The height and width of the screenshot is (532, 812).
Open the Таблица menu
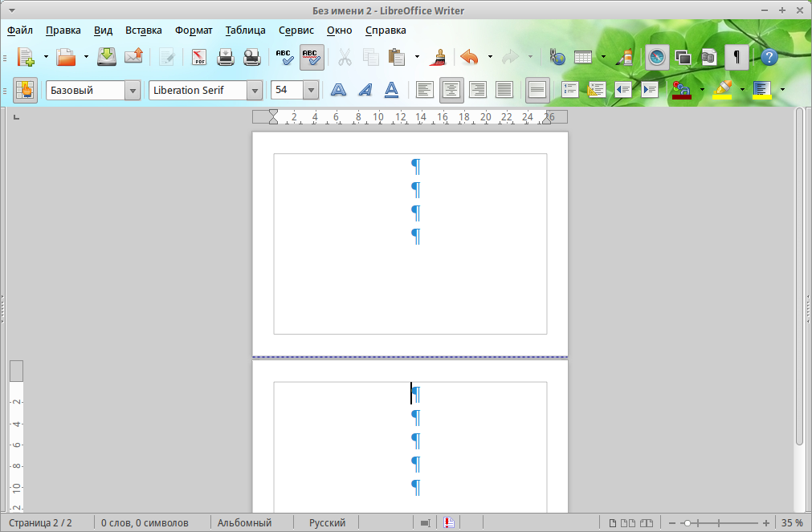(246, 30)
